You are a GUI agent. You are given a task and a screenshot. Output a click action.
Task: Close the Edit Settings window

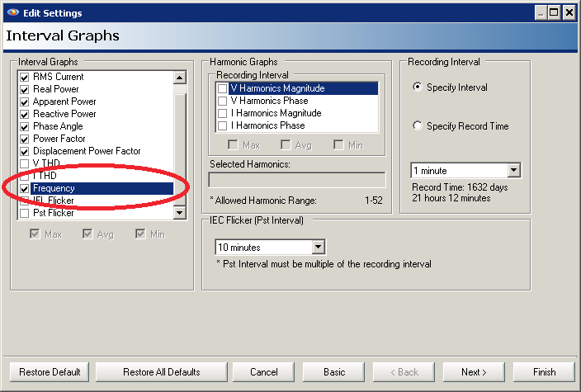click(x=569, y=13)
